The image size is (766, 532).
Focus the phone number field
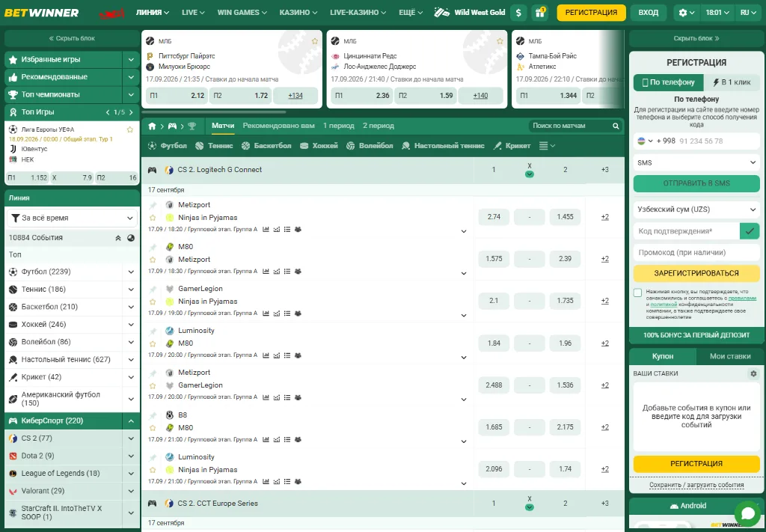[x=718, y=141]
